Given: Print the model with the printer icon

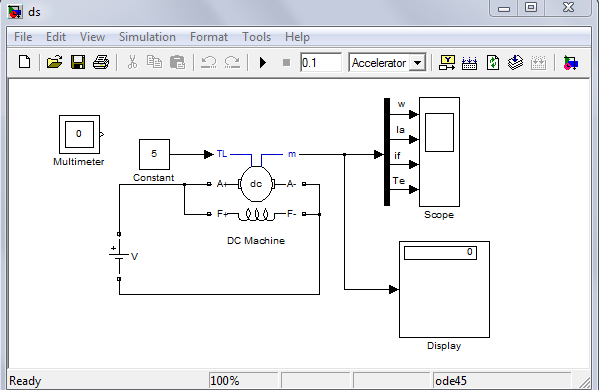Looking at the screenshot, I should click(101, 62).
